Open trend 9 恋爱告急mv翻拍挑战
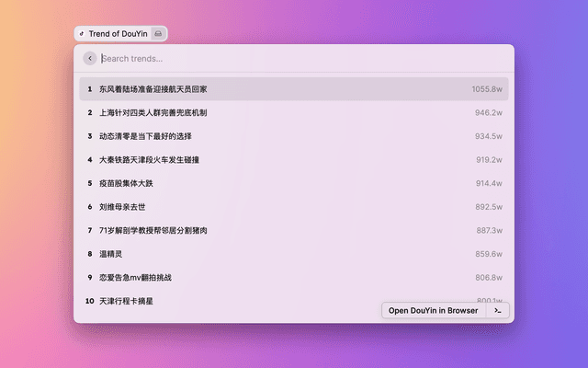The image size is (588, 368). 136,277
